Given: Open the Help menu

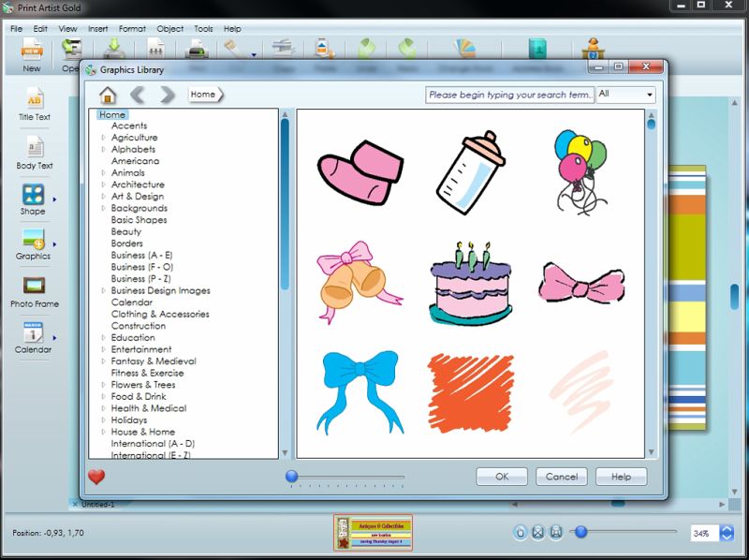Looking at the screenshot, I should click(x=232, y=29).
